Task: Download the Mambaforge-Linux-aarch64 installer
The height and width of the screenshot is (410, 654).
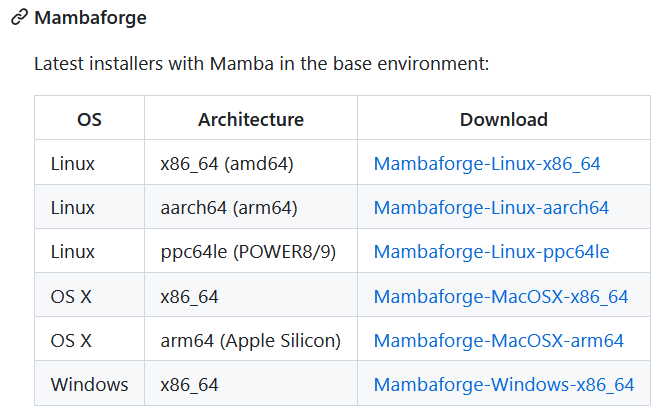Action: coord(490,208)
